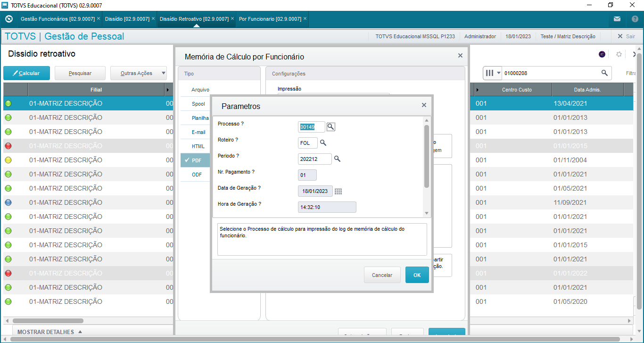Open Processo lookup magnifier icon
The height and width of the screenshot is (343, 644).
point(331,126)
